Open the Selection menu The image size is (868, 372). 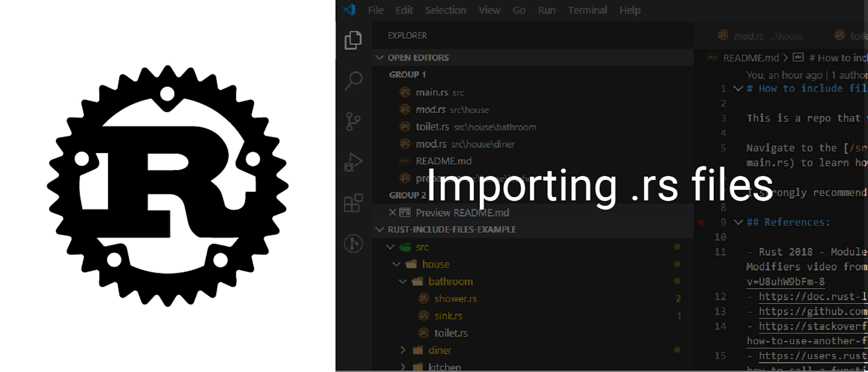tap(446, 10)
